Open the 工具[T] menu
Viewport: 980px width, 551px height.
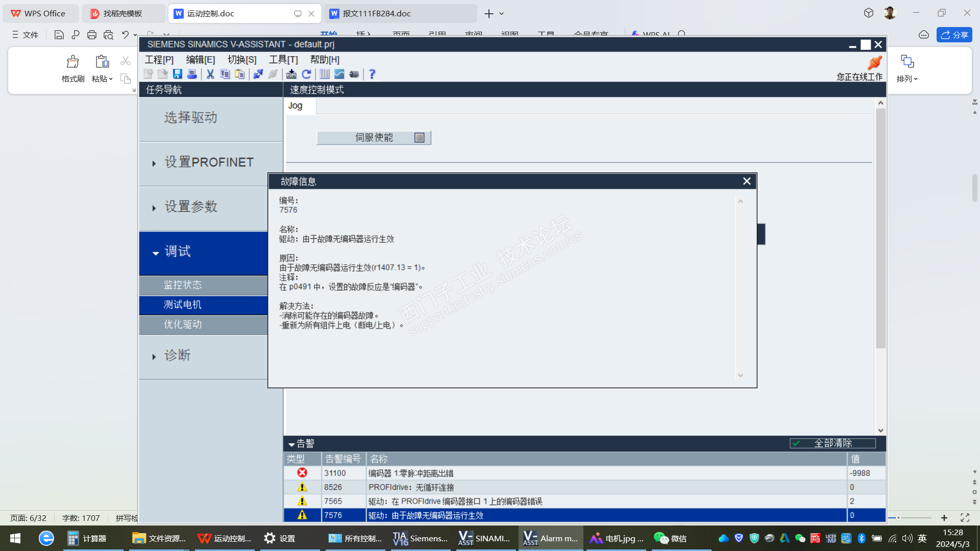click(x=283, y=60)
